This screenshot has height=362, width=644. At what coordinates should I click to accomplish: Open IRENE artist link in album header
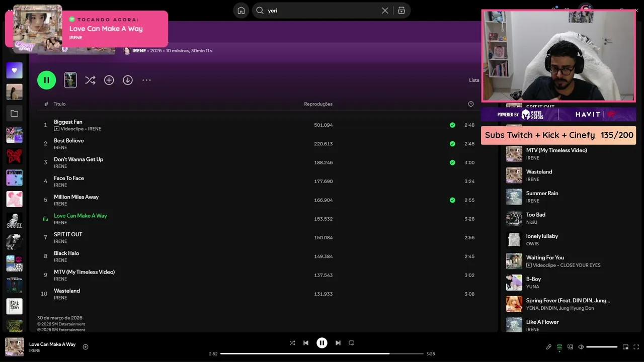pyautogui.click(x=139, y=51)
